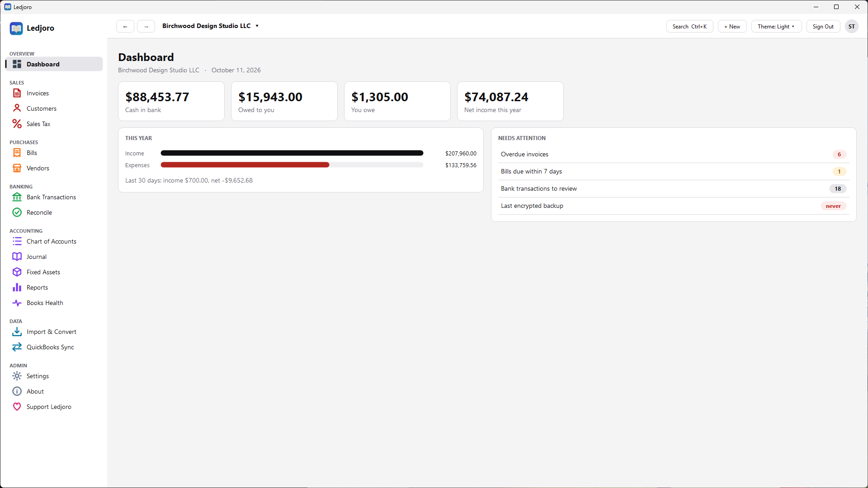Image resolution: width=868 pixels, height=488 pixels.
Task: Click the Last 30 days summary text
Action: click(x=189, y=180)
